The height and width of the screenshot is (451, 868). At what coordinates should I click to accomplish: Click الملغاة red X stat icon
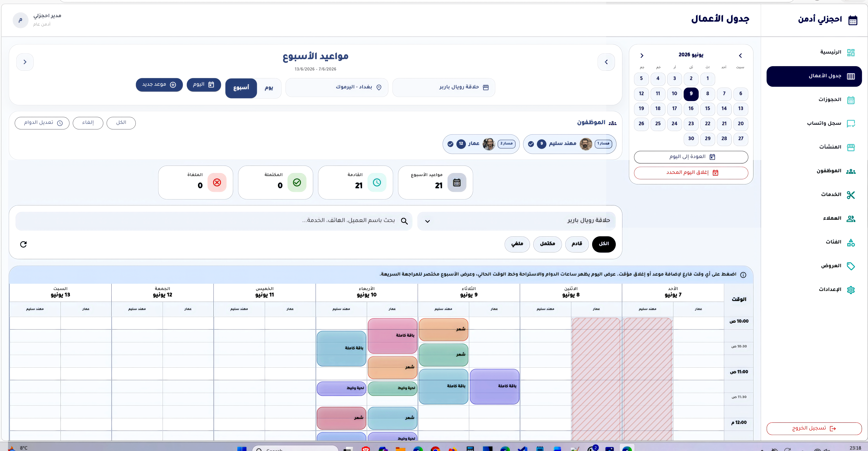(x=217, y=183)
